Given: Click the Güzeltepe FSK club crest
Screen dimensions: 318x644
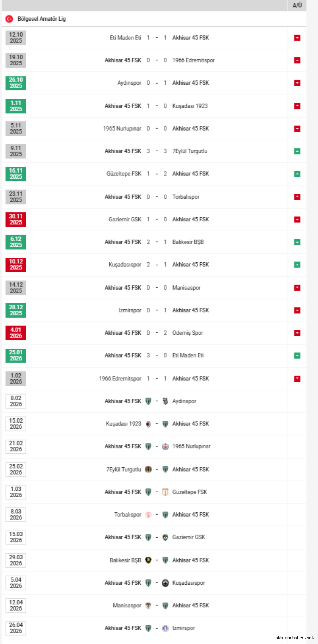Looking at the screenshot, I should (x=165, y=492).
